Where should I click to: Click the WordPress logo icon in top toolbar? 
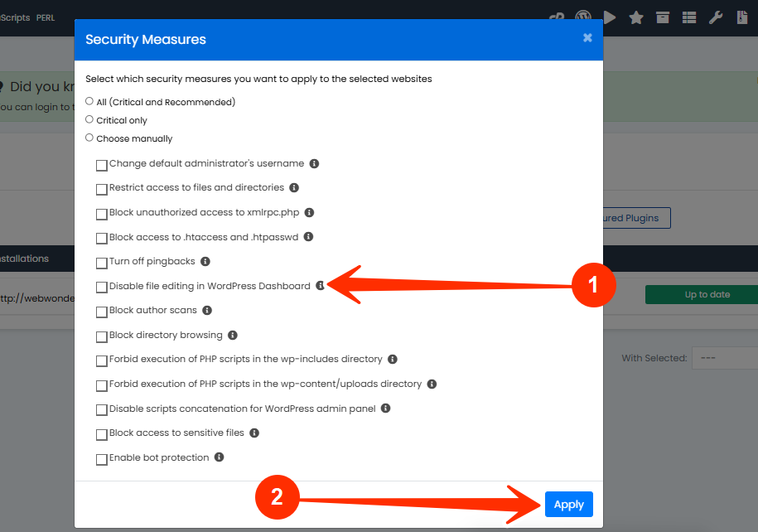[x=583, y=16]
